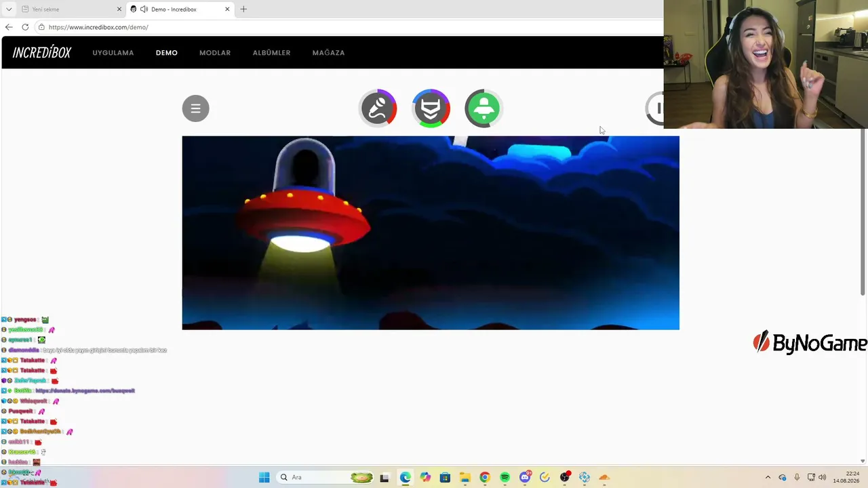Viewport: 868px width, 488px height.
Task: Open File Explorer from taskbar
Action: (465, 477)
